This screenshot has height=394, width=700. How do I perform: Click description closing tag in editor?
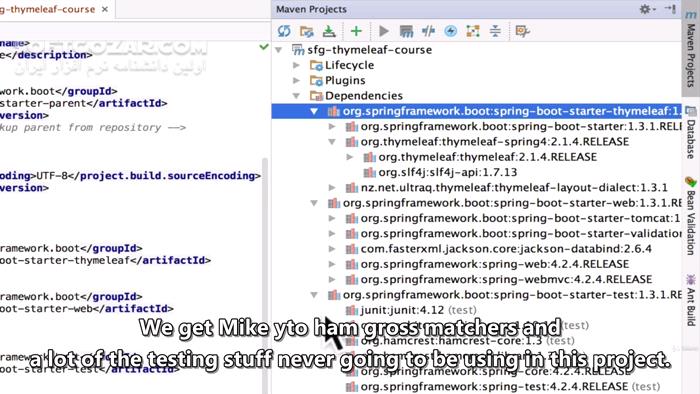point(48,55)
